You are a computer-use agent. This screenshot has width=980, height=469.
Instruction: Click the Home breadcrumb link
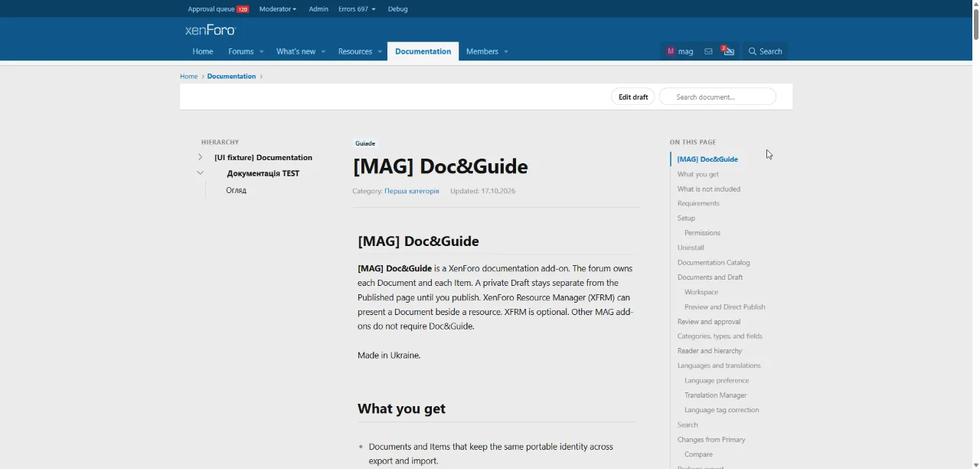point(188,77)
